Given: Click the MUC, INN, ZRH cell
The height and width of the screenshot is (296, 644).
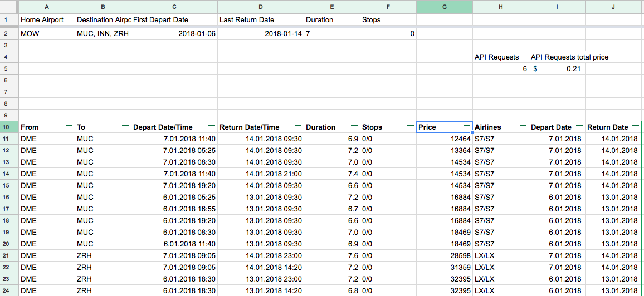Looking at the screenshot, I should coord(103,33).
